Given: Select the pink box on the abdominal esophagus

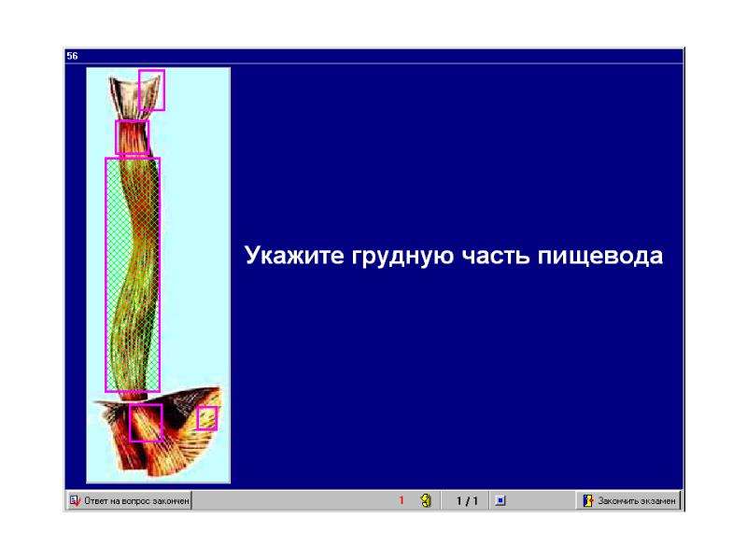Looking at the screenshot, I should tap(146, 423).
